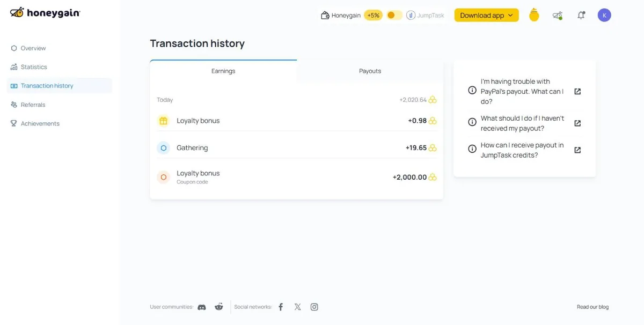Click the Statistics bar chart icon
The height and width of the screenshot is (325, 644).
pos(14,67)
